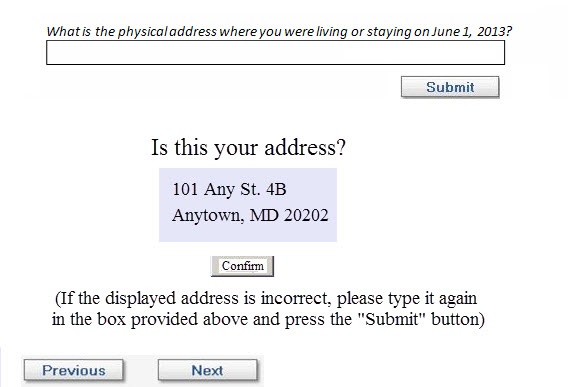Click the incorrect-address instruction note
This screenshot has height=387, width=578.
tap(268, 309)
